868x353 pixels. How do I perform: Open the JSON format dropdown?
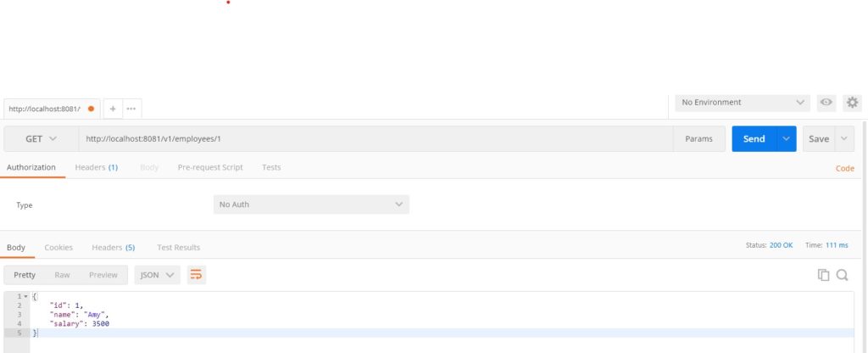[x=158, y=275]
